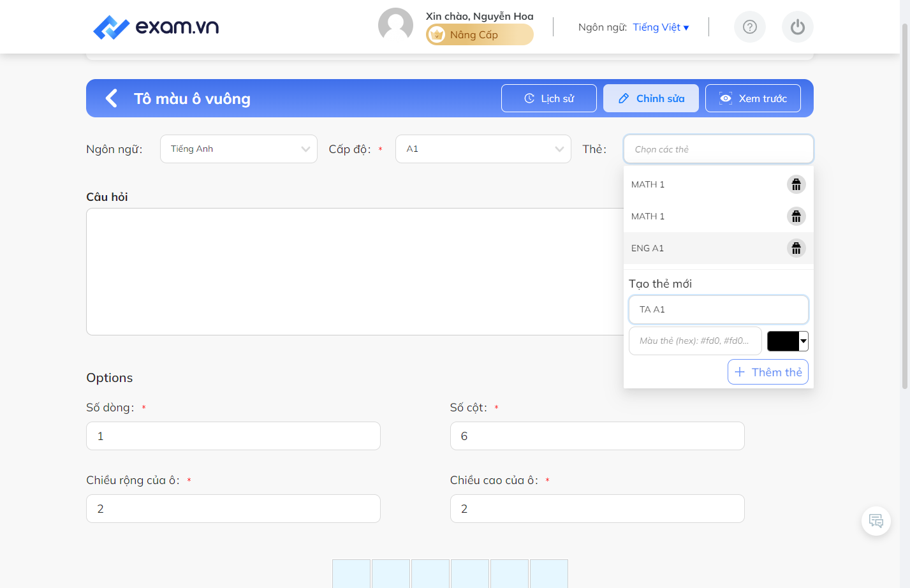
Task: Click the Options section heading
Action: (x=110, y=378)
